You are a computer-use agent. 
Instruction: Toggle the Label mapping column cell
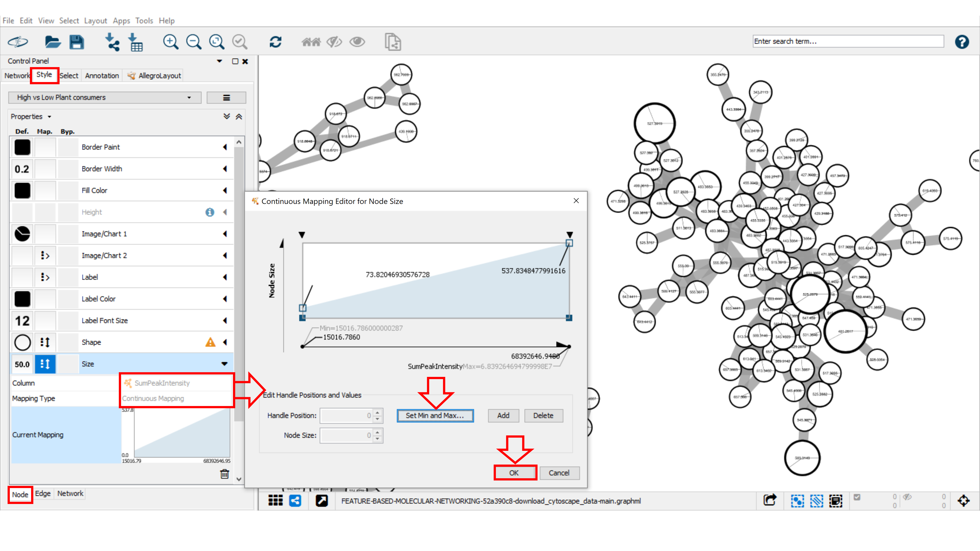click(x=45, y=277)
